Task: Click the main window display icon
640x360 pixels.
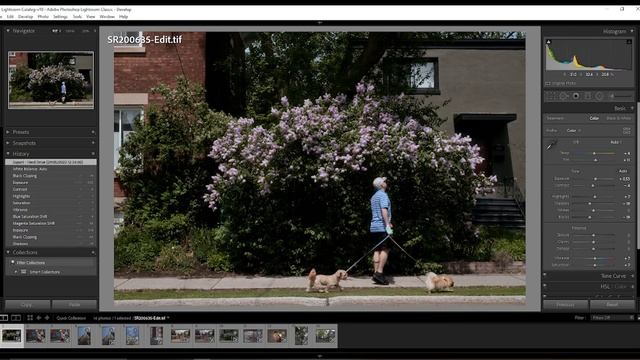Action: (4, 318)
